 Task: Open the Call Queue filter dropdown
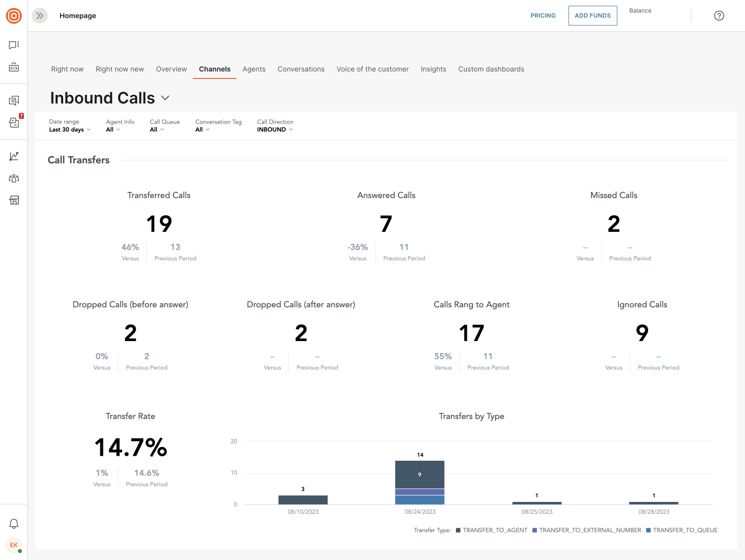tap(157, 129)
